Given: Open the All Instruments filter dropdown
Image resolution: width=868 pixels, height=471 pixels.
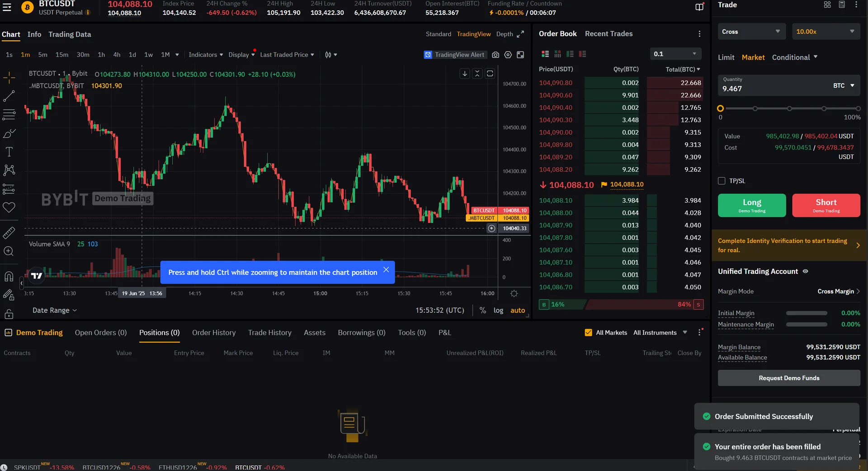Looking at the screenshot, I should point(660,333).
